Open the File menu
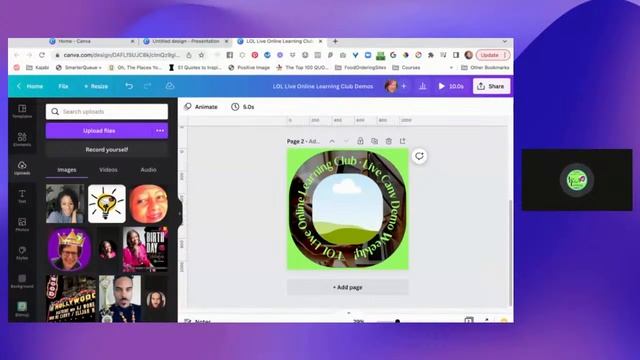Image resolution: width=640 pixels, height=360 pixels. coord(63,86)
